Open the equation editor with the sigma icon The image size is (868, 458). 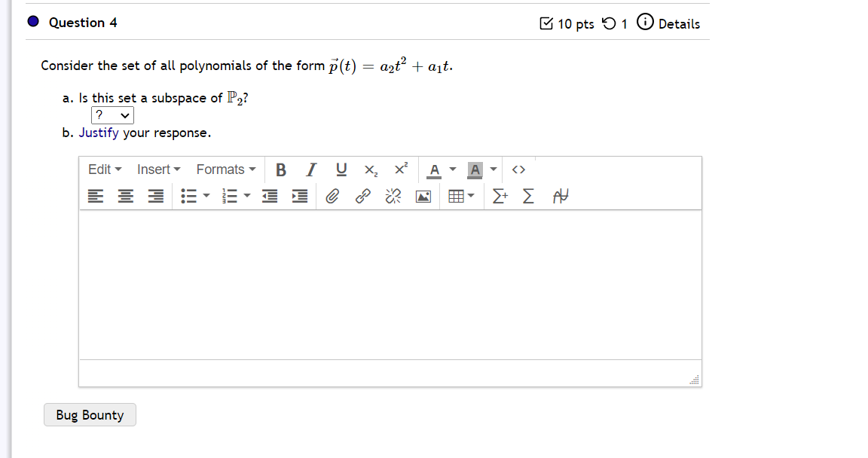(527, 197)
